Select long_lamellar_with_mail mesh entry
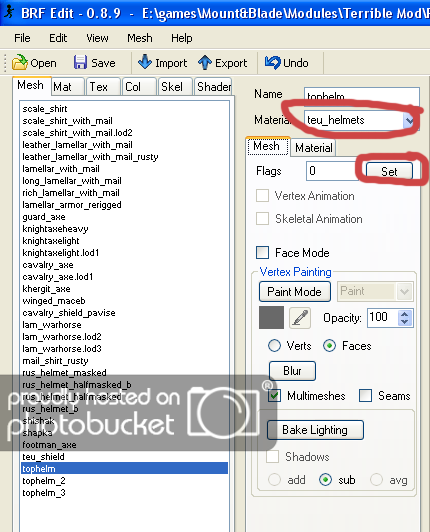This screenshot has width=430, height=532. coord(72,181)
